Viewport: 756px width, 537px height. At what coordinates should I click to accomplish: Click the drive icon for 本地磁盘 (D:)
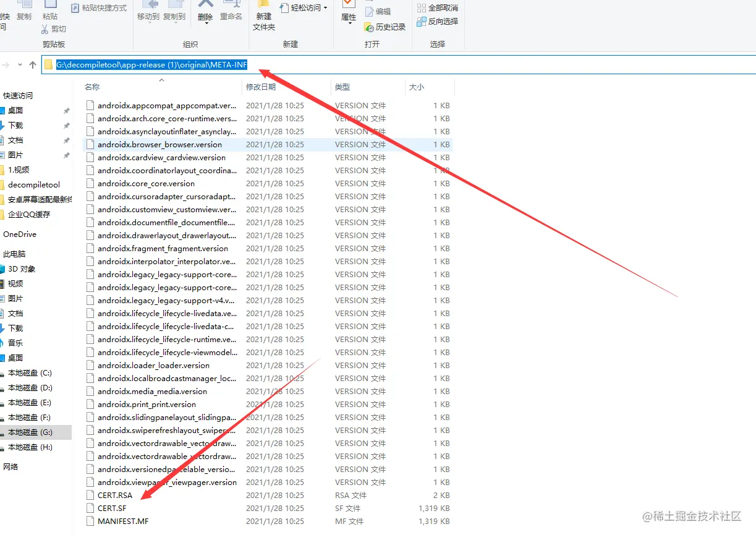pos(2,388)
